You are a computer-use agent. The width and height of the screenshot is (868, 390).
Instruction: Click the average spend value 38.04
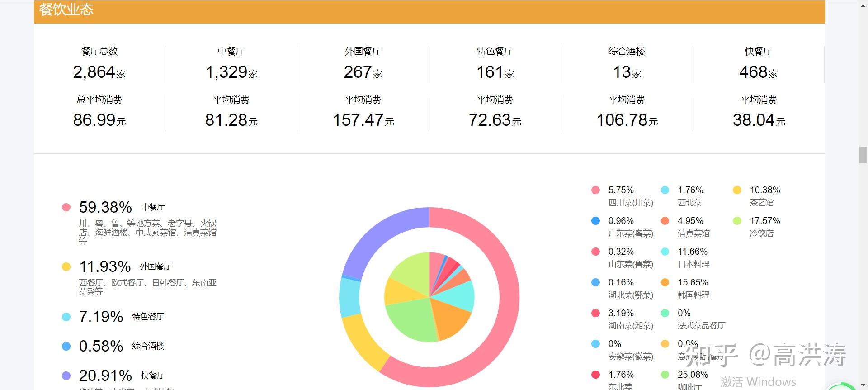tap(754, 120)
